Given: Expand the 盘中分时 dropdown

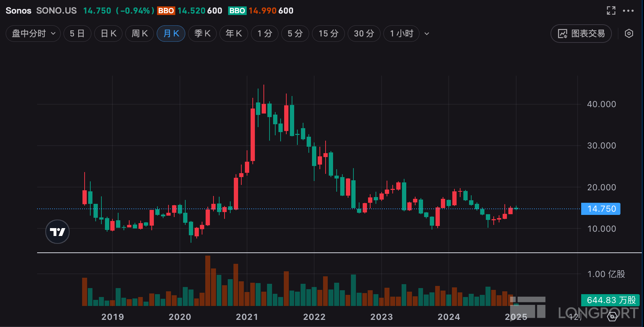Looking at the screenshot, I should click(x=33, y=34).
